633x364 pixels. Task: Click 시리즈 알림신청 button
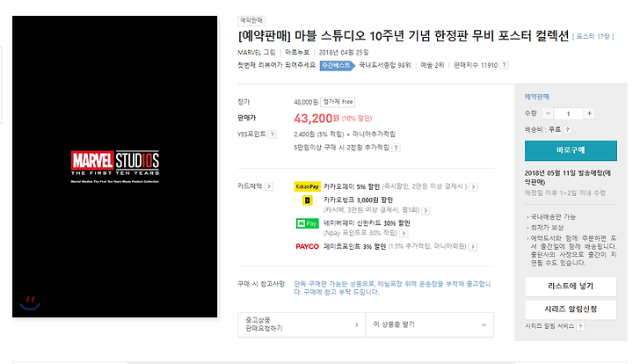(571, 309)
